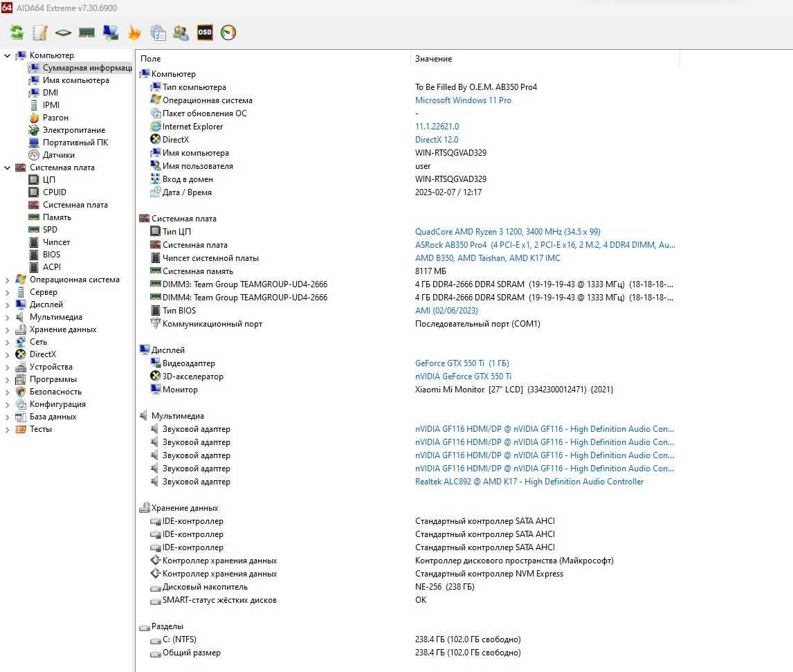Select the Дата / Время row
The width and height of the screenshot is (793, 672).
click(408, 192)
